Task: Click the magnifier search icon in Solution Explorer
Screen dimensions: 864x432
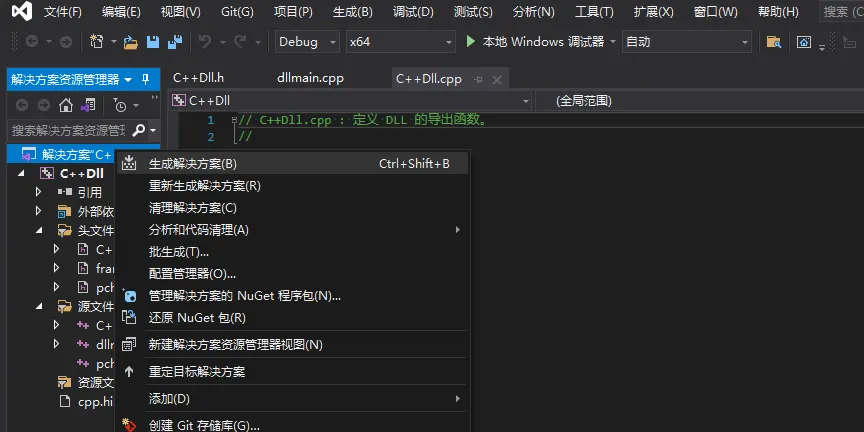Action: tap(139, 131)
